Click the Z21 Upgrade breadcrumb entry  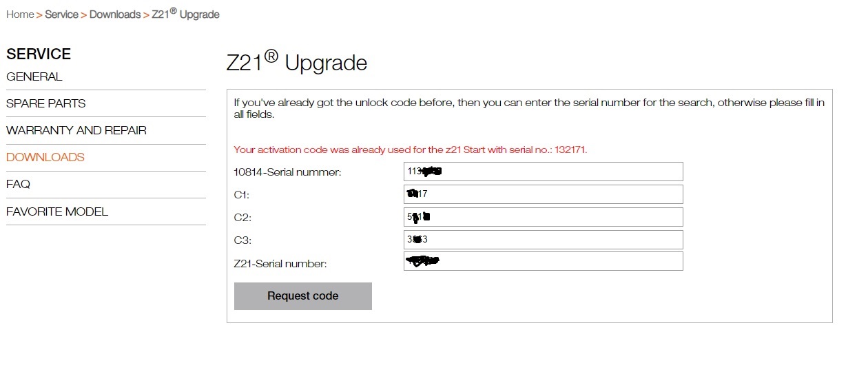pyautogui.click(x=185, y=14)
